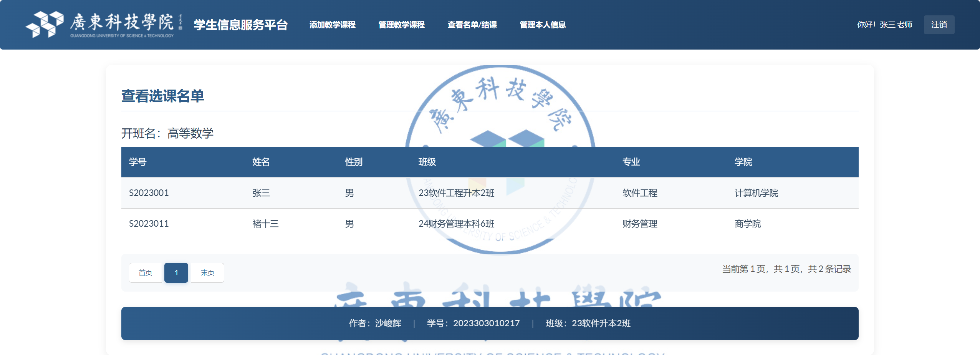Click the 23软件工程升本2班 class cell

coord(456,193)
